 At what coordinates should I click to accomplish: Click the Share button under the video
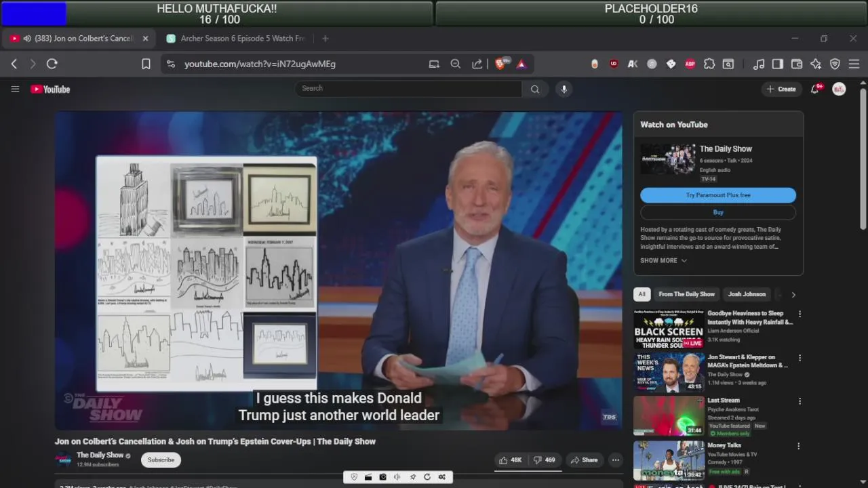pos(584,460)
